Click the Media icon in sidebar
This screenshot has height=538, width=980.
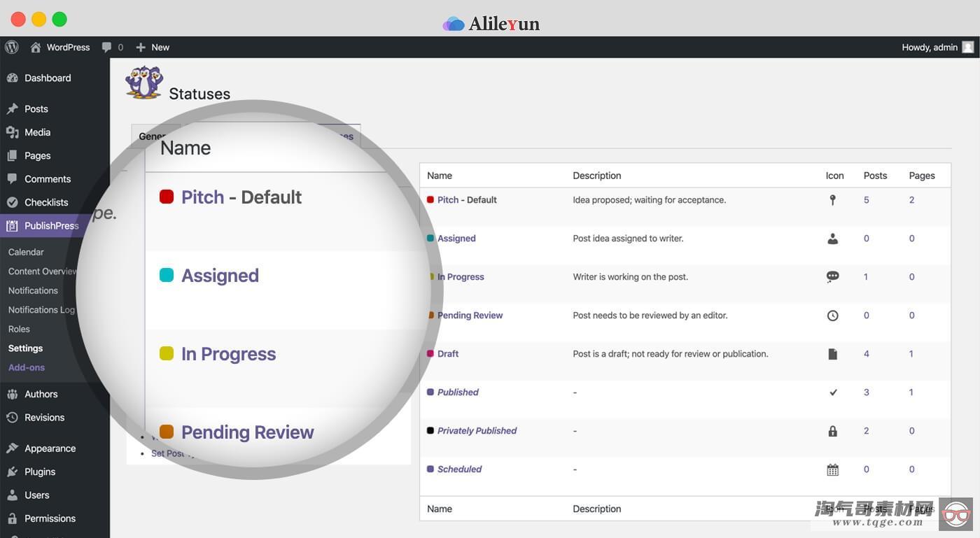(x=12, y=132)
